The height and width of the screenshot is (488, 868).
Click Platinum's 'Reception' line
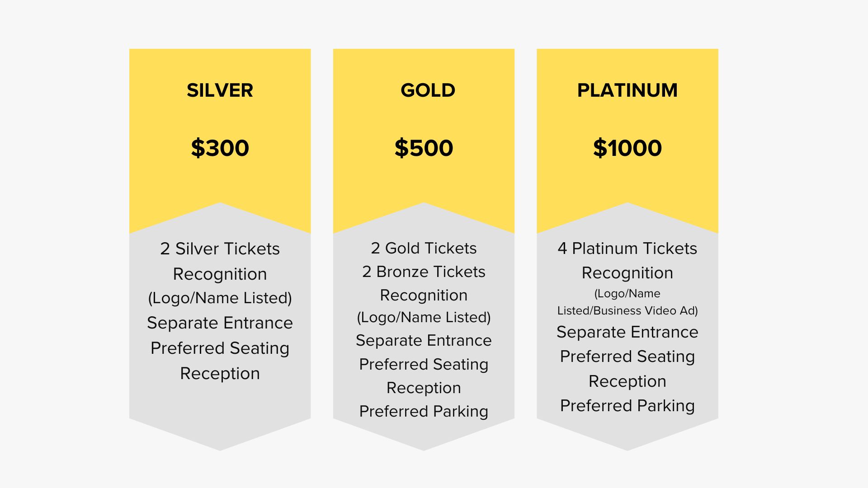click(x=627, y=381)
